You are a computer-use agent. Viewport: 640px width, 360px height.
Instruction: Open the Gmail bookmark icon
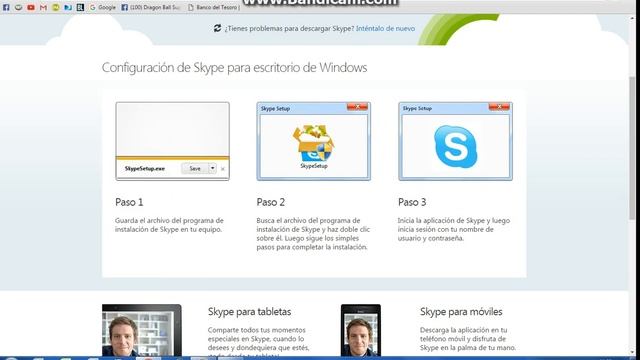pos(43,7)
